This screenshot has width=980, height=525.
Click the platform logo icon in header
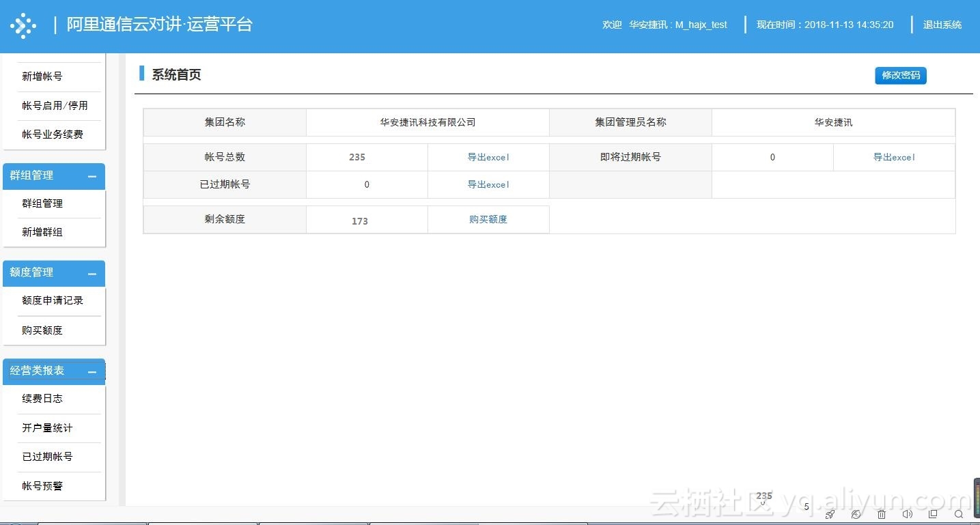coord(23,26)
